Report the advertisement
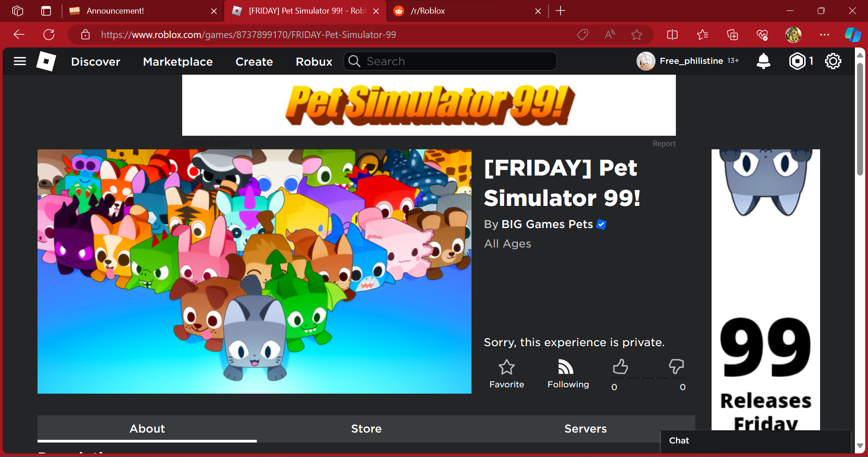Viewport: 868px width, 457px height. click(664, 143)
